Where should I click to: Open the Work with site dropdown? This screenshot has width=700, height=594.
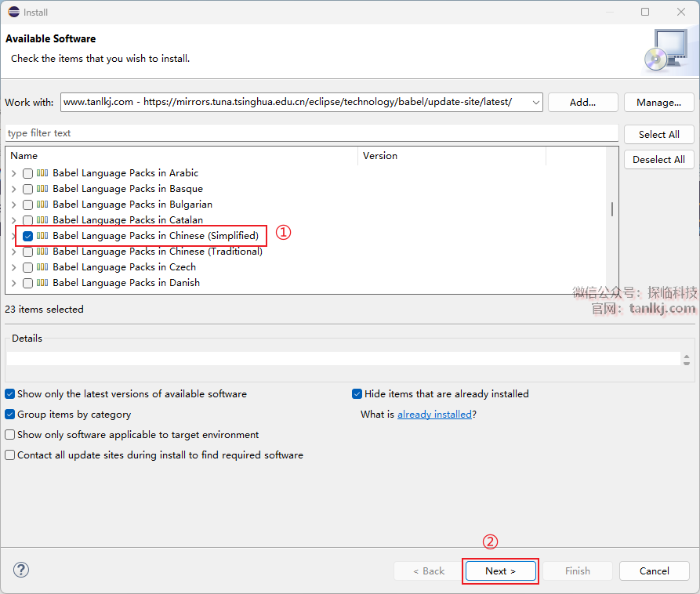535,103
